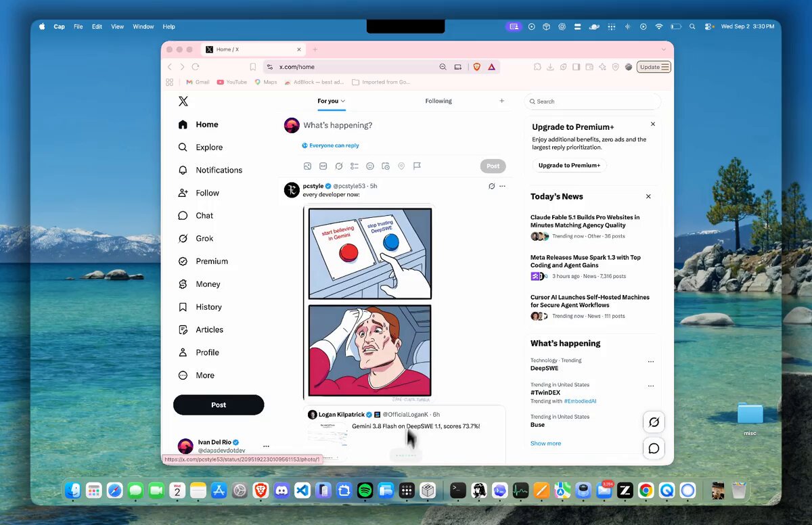This screenshot has width=812, height=525.
Task: Click the Brave Shields lion icon
Action: click(x=476, y=67)
